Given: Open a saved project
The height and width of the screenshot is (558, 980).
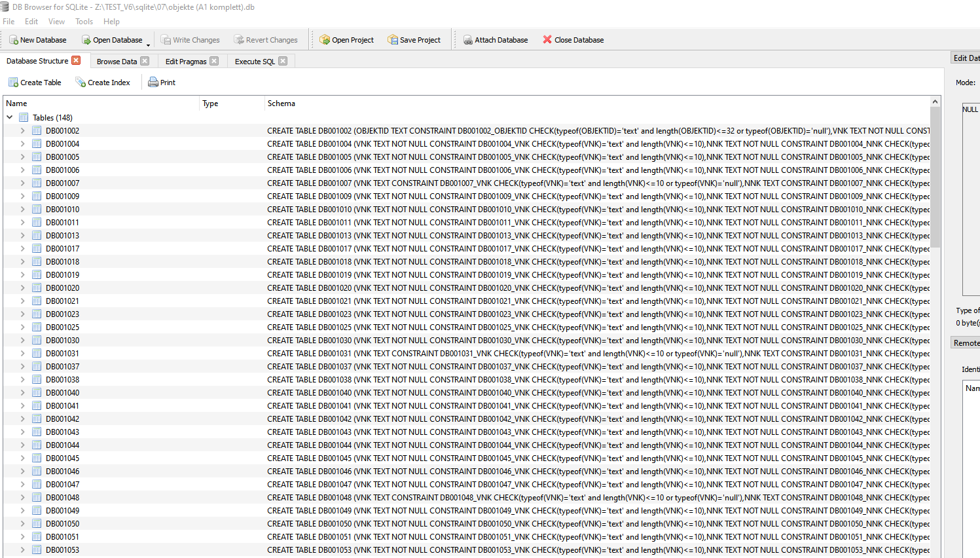Looking at the screenshot, I should click(346, 40).
